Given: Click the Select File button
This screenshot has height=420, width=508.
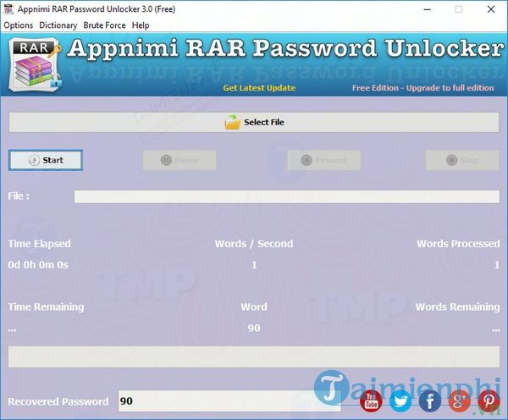Looking at the screenshot, I should tap(254, 122).
